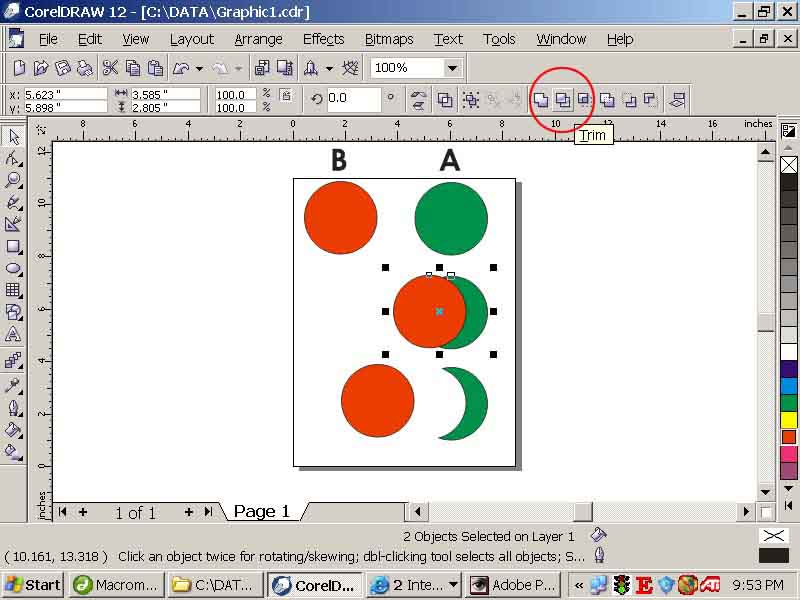Open the Effects menu
Viewport: 800px width, 600px height.
coord(323,39)
